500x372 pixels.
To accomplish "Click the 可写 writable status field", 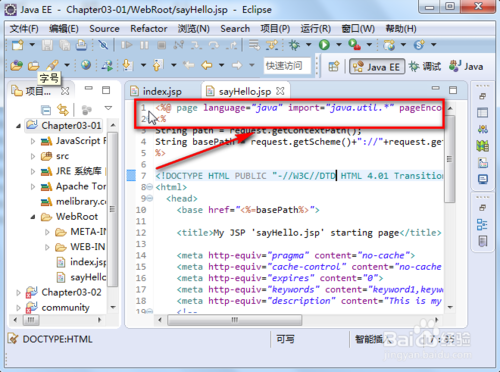I will pos(285,339).
